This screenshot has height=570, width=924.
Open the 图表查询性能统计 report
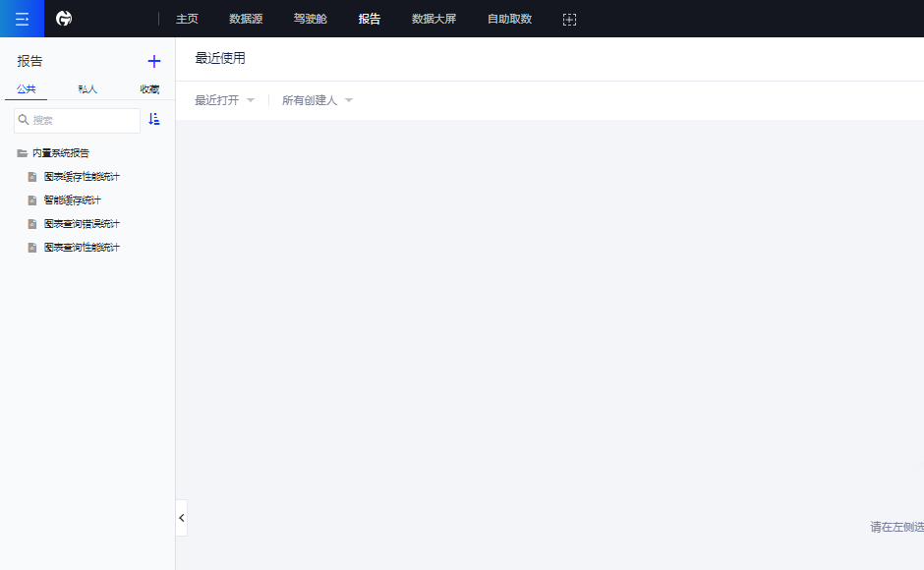coord(82,248)
